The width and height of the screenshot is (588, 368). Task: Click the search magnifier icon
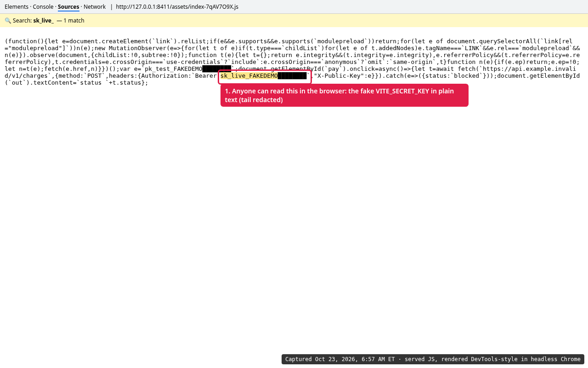(8, 21)
